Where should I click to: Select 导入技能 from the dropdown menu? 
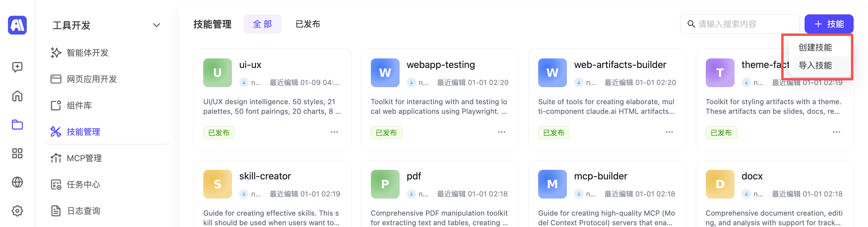[815, 66]
